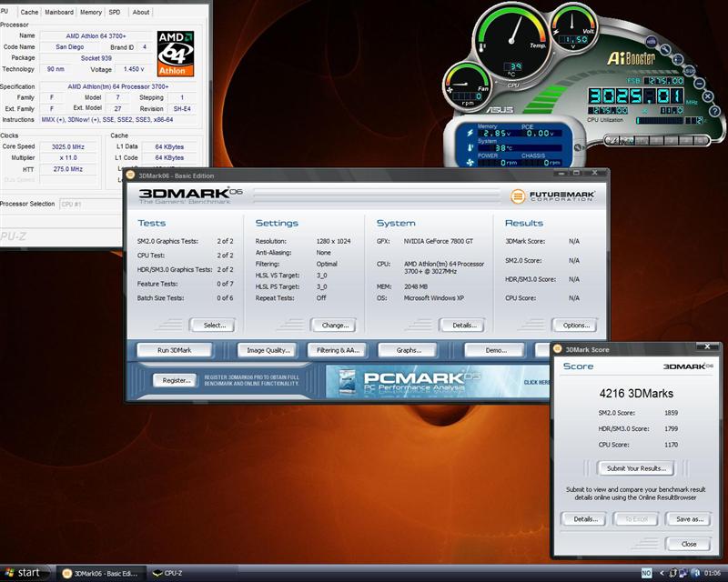Switch to 3DMark06 Basic Edition in the taskbar
This screenshot has height=582, width=728.
point(102,573)
